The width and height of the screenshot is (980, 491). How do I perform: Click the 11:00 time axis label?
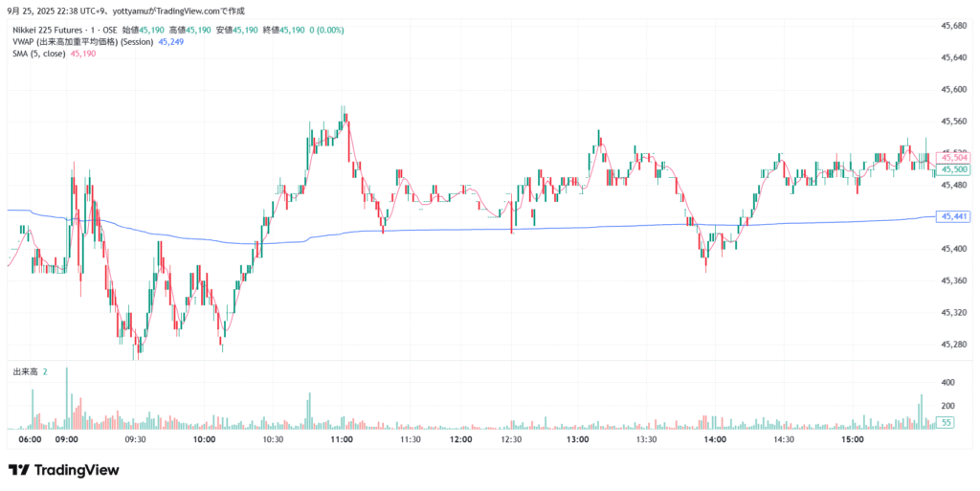(342, 440)
